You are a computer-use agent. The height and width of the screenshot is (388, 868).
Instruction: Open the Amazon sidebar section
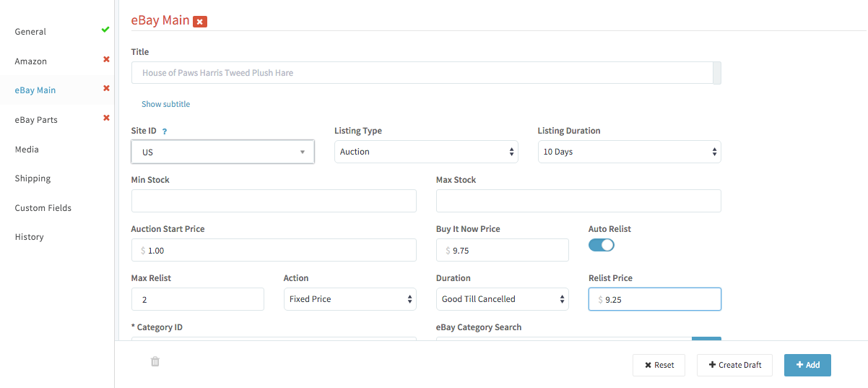click(31, 61)
